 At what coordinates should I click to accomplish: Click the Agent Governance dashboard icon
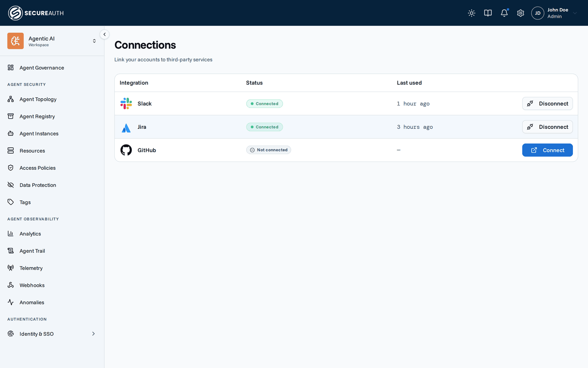11,67
